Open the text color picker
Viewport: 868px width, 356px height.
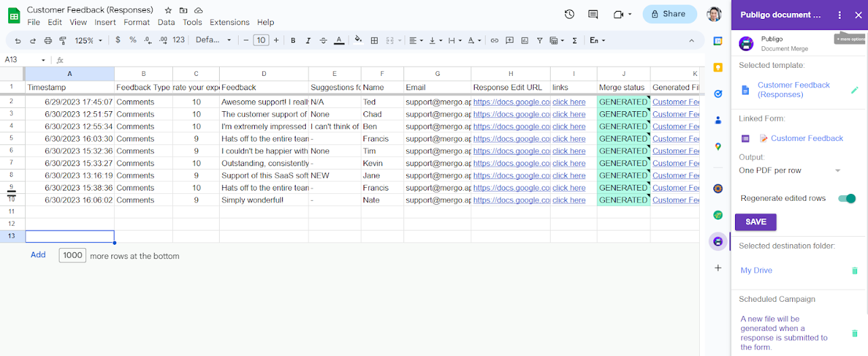[x=339, y=41]
